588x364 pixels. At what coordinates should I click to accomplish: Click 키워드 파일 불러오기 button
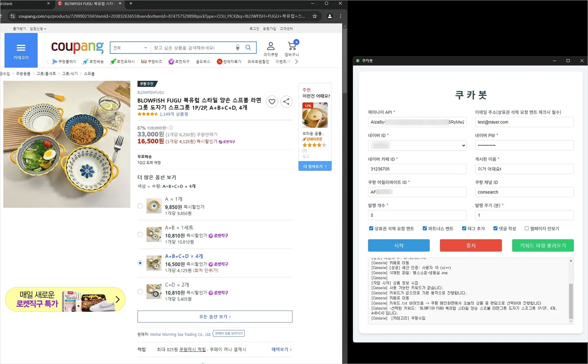[x=543, y=245]
